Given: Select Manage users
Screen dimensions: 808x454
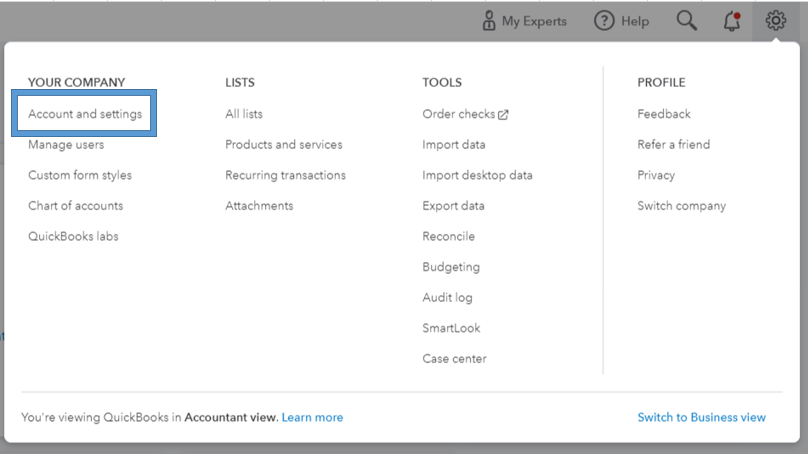Looking at the screenshot, I should click(66, 145).
